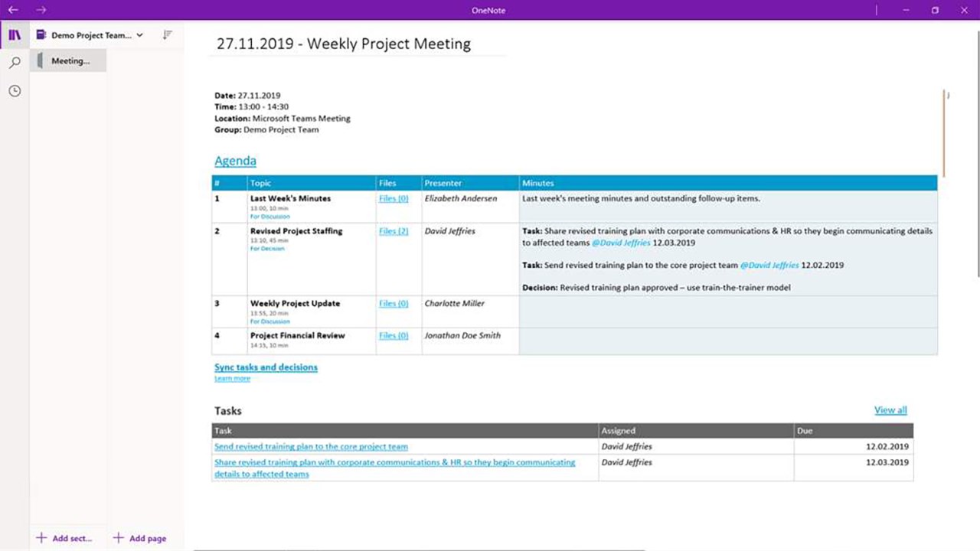Click Location: Microsoft Teams Meeting line

(x=283, y=119)
